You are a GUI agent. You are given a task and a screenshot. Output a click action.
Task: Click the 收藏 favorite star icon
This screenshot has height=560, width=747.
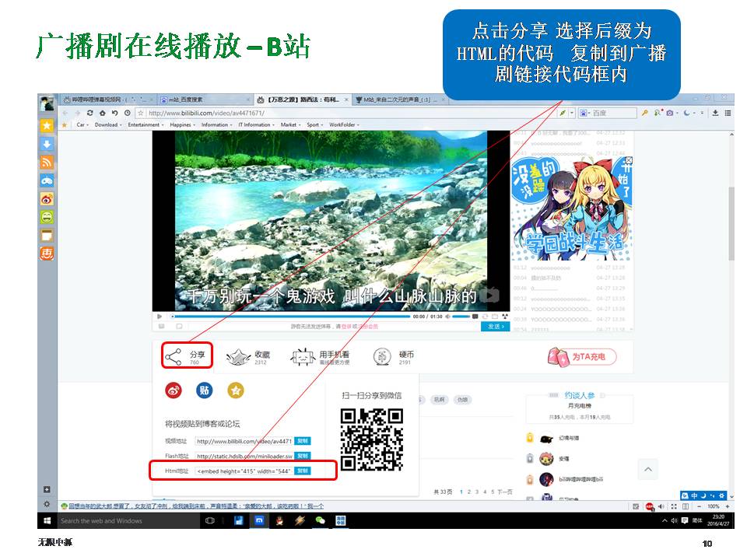[238, 357]
